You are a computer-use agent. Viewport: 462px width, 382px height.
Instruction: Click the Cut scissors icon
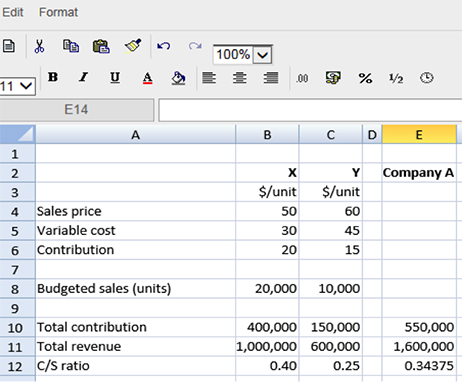pos(39,46)
